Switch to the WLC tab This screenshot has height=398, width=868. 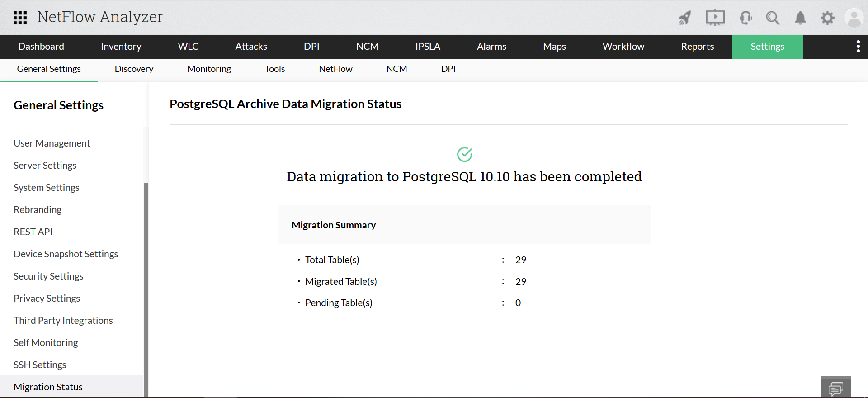(x=188, y=47)
